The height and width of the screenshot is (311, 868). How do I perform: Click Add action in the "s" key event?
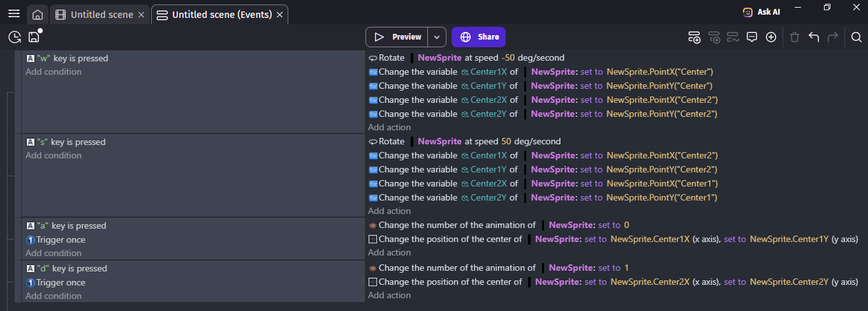coord(389,211)
